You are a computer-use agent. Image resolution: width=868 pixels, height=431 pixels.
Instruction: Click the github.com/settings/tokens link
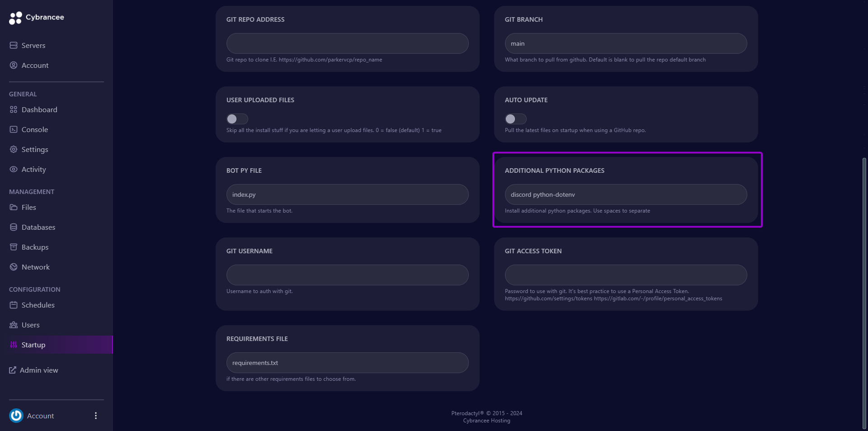tap(547, 298)
